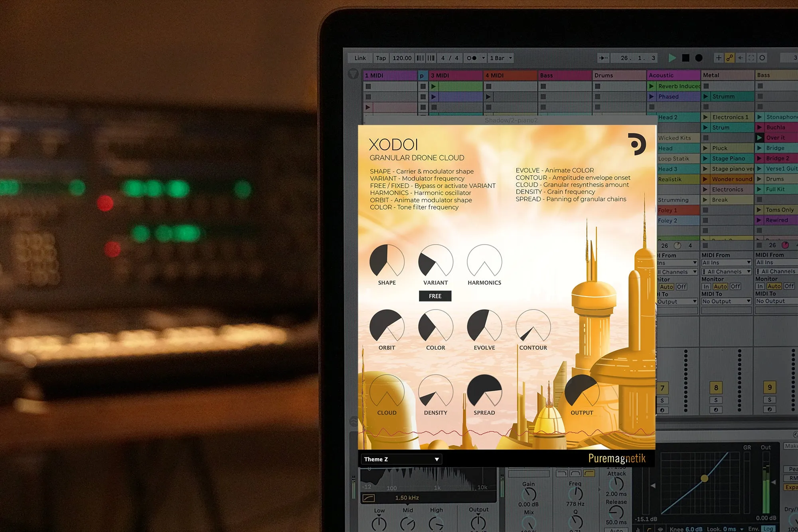
Task: Click the Puremagnetik D logo in XODOI
Action: point(637,144)
